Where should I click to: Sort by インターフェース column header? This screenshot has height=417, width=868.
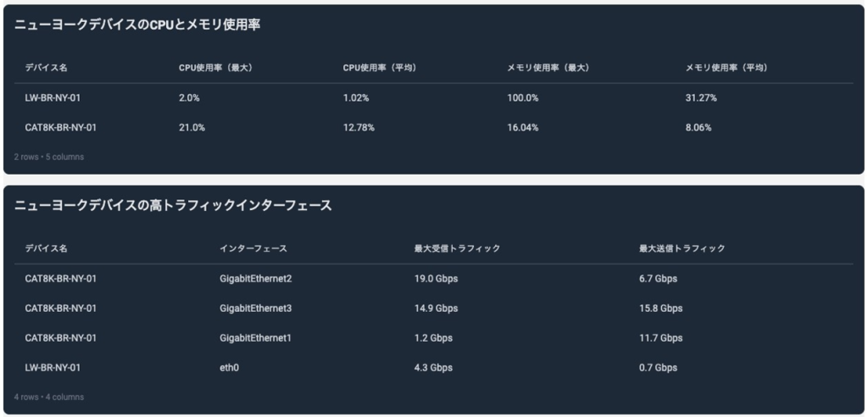(253, 248)
